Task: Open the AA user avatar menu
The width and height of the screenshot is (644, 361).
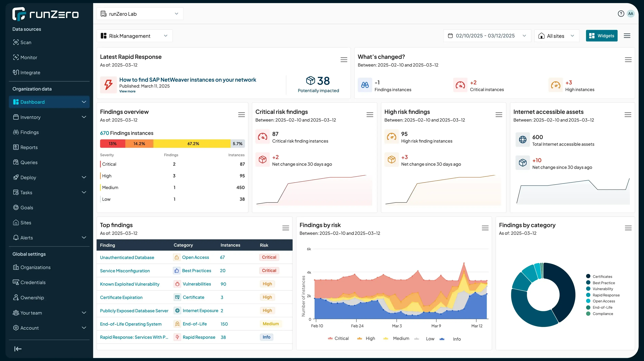Action: tap(630, 14)
